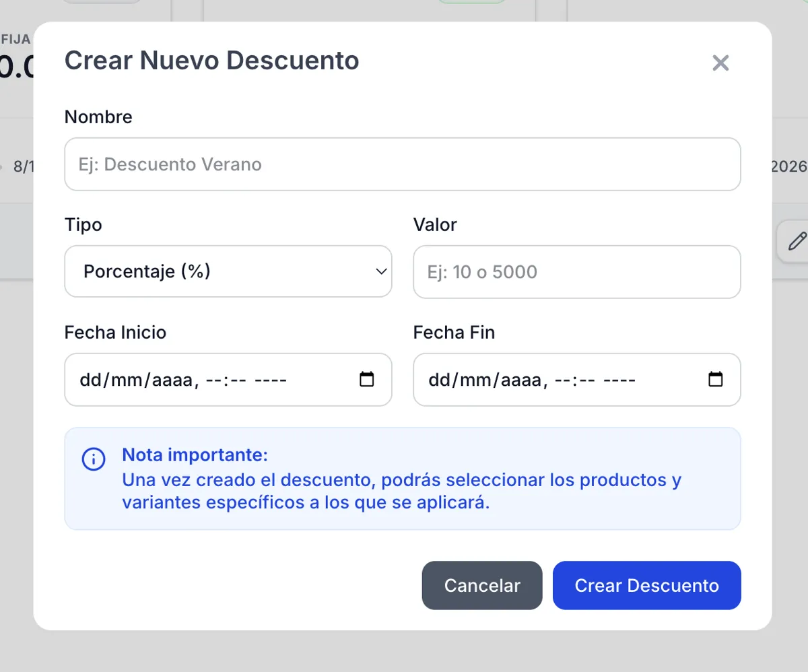The height and width of the screenshot is (672, 808).
Task: Select the AM/PM segment in Fecha Fin
Action: tap(619, 380)
